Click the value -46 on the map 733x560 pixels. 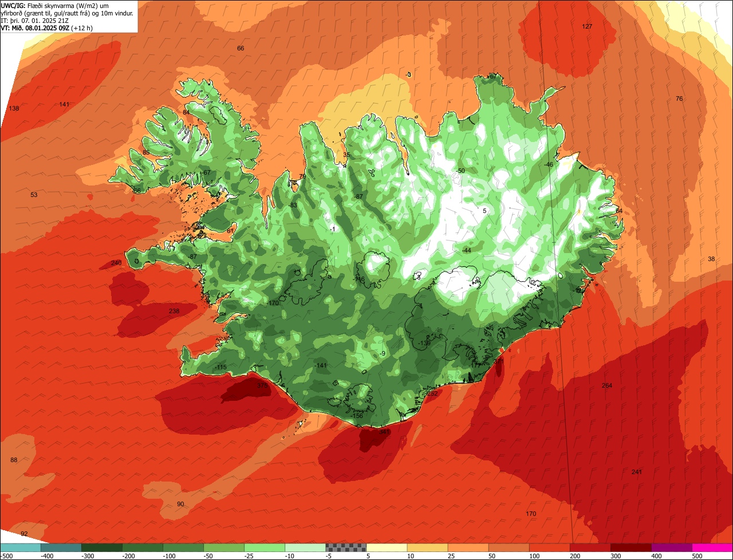click(x=549, y=165)
